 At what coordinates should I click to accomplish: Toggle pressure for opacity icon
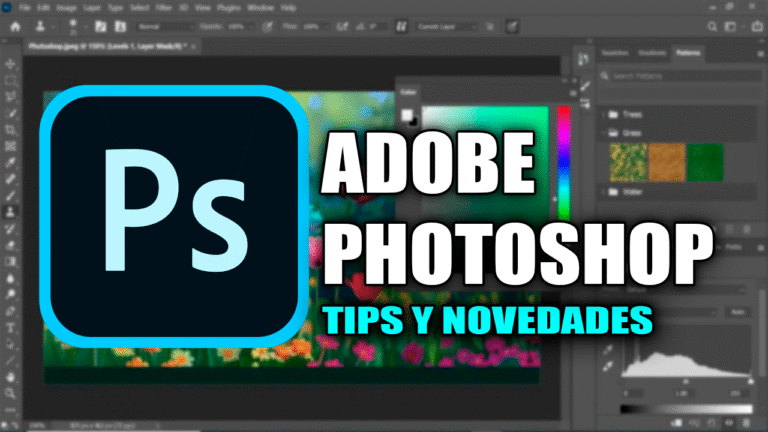(x=267, y=26)
